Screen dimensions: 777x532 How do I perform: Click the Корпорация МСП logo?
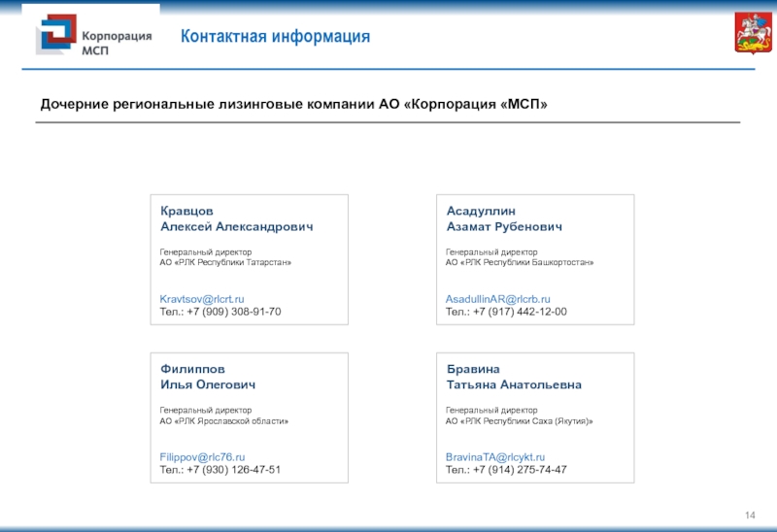pyautogui.click(x=94, y=36)
